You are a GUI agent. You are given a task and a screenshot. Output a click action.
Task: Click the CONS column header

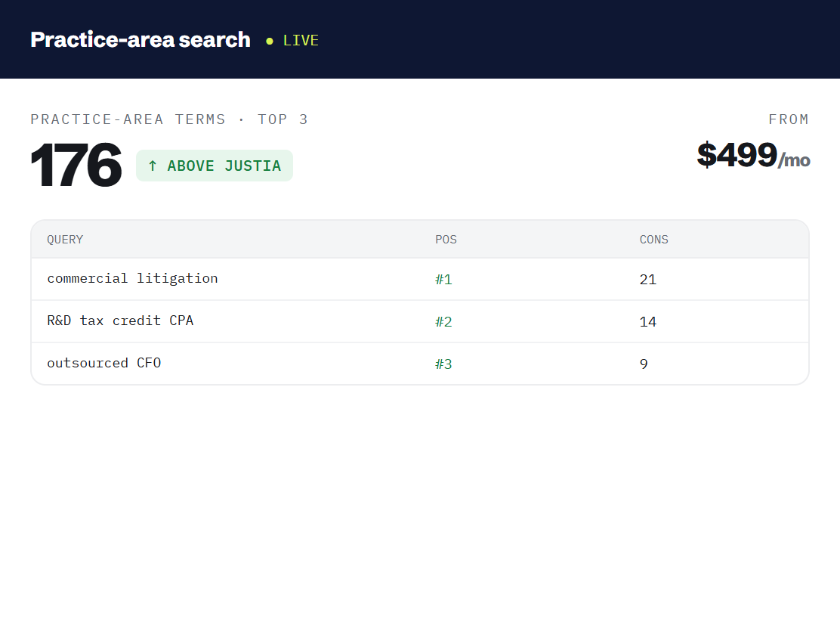(653, 240)
